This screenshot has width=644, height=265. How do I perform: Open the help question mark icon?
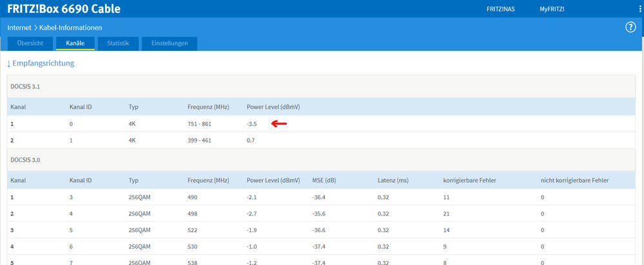pyautogui.click(x=630, y=28)
